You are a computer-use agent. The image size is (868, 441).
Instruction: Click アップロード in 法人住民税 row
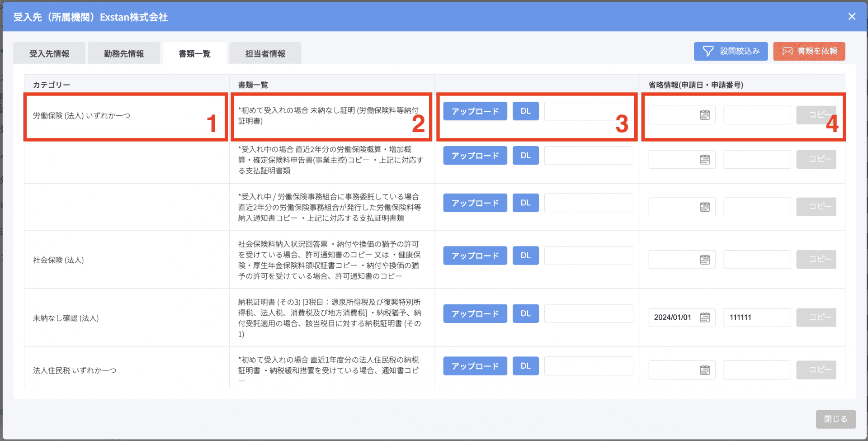tap(475, 366)
